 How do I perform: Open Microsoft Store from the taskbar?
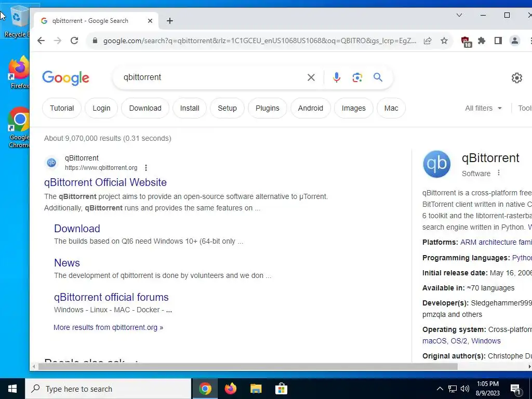[281, 389]
